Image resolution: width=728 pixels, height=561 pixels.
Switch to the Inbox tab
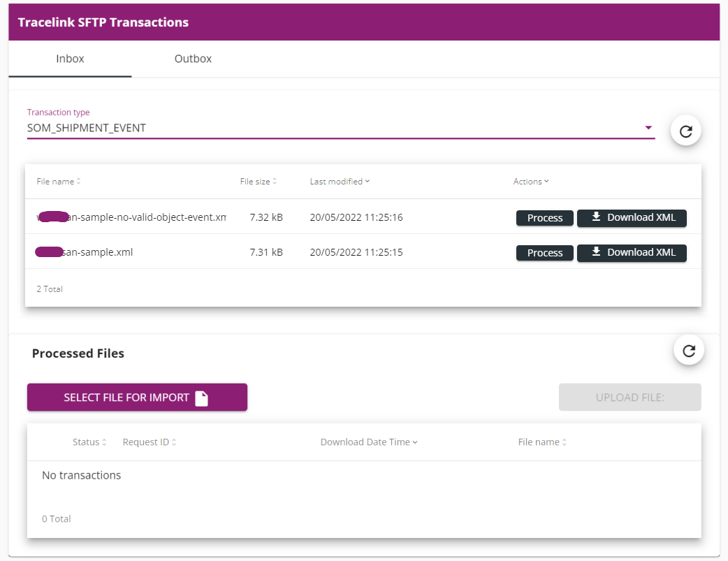tap(70, 59)
